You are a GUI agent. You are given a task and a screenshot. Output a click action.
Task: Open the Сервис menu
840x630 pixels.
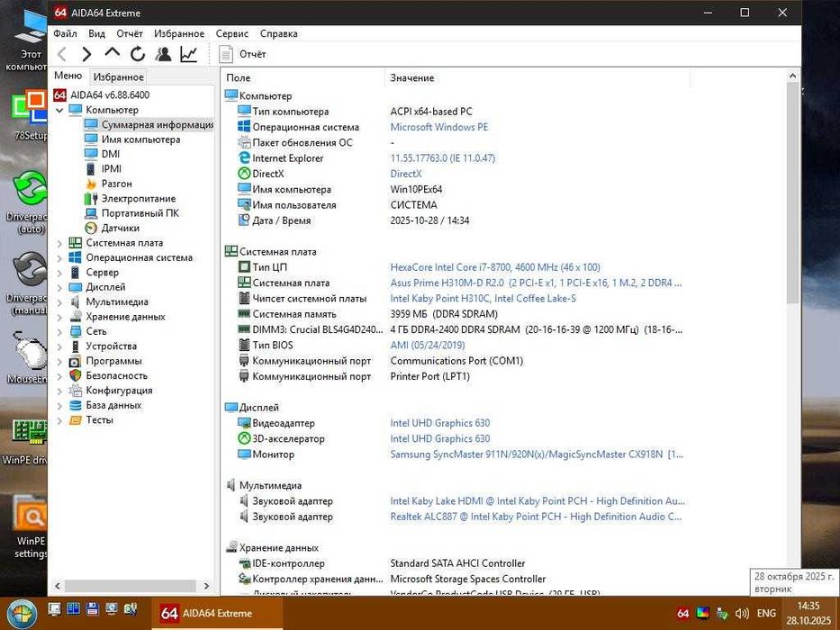(x=232, y=33)
